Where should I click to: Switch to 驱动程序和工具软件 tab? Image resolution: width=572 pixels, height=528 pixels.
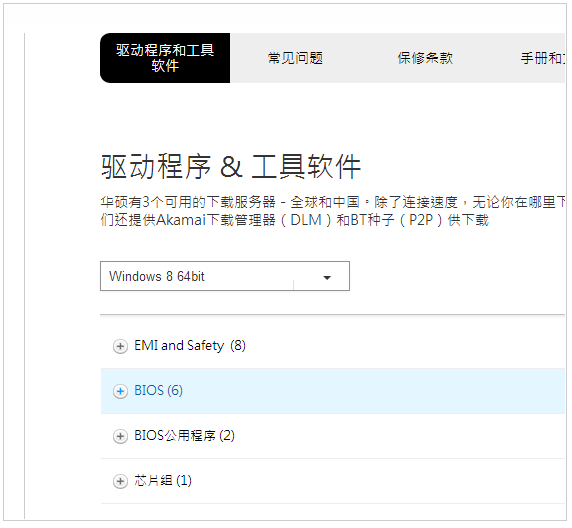(x=165, y=58)
